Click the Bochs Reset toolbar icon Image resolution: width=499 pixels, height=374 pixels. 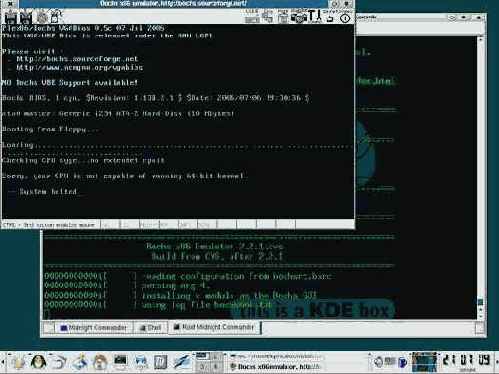[x=330, y=17]
